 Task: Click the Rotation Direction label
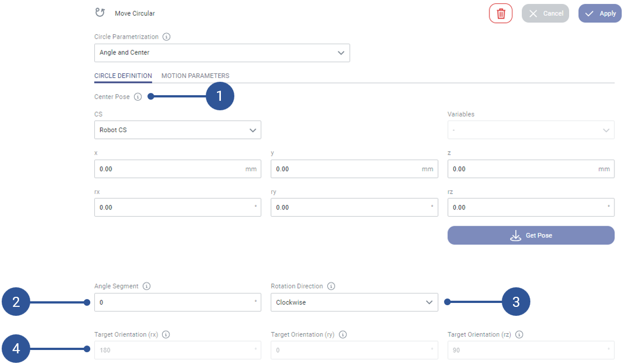297,286
